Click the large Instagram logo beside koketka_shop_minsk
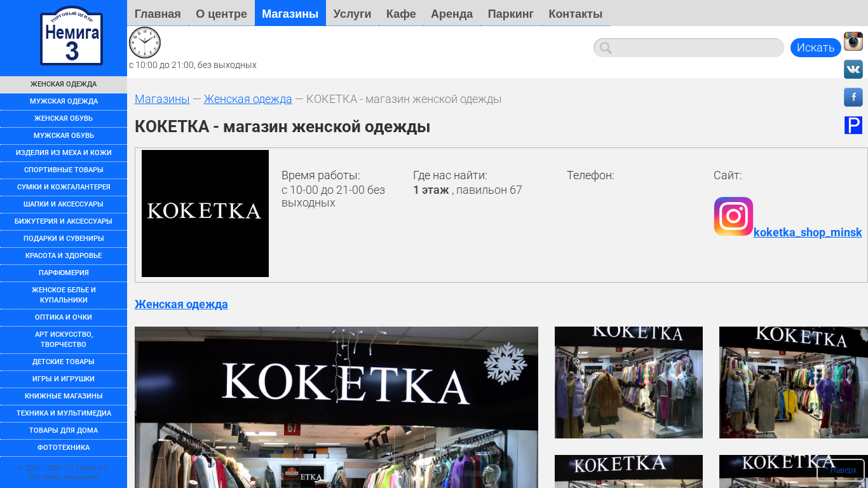 click(733, 217)
